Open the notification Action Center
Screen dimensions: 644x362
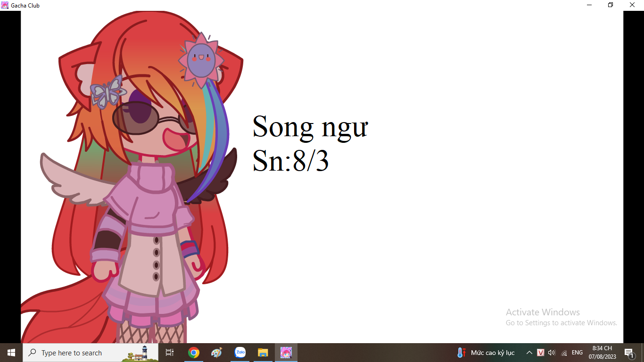(x=629, y=353)
